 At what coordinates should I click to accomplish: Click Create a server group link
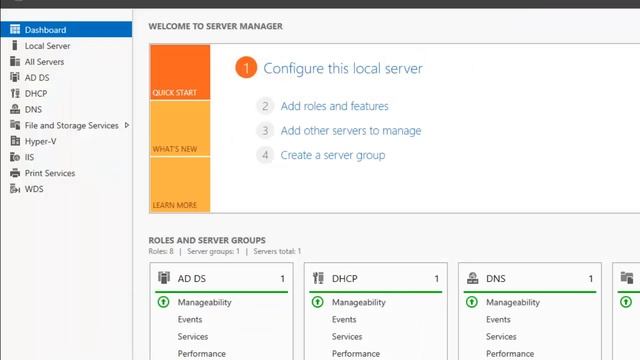333,155
